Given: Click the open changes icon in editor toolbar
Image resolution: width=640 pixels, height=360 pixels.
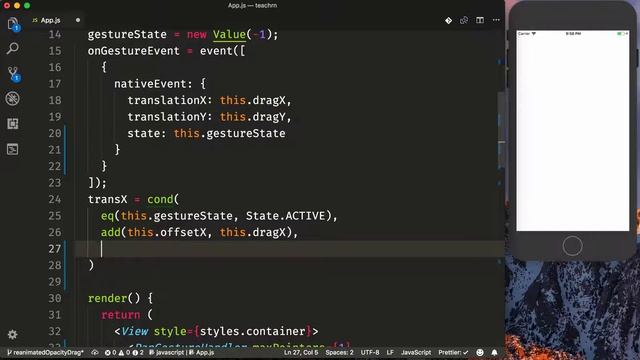Looking at the screenshot, I should (464, 20).
